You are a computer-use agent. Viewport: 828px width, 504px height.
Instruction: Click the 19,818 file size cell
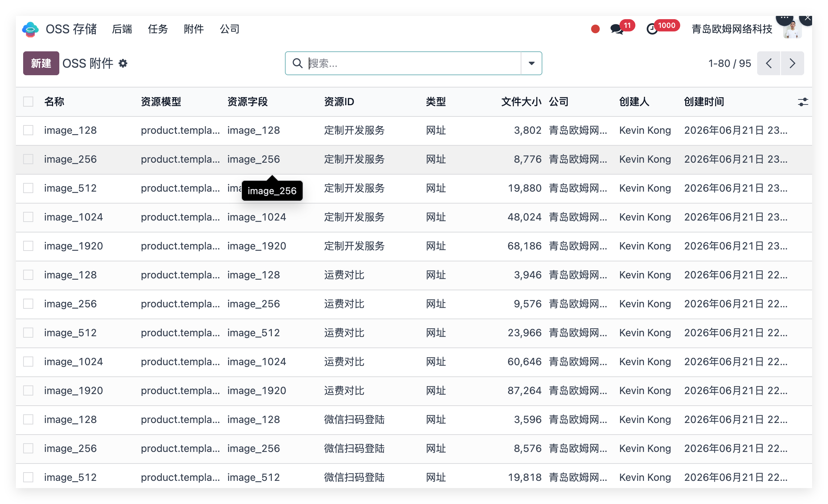525,477
